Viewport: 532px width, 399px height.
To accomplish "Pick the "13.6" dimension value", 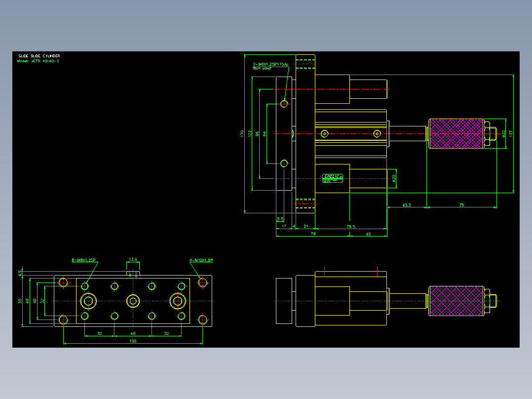I will (x=133, y=259).
